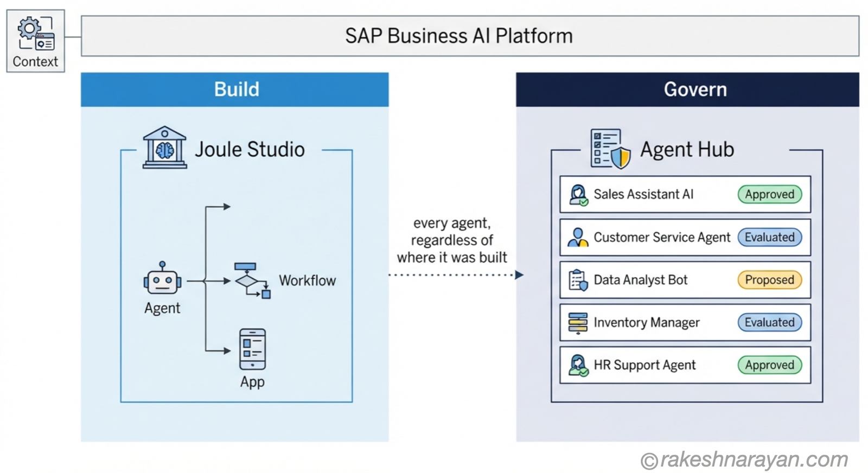Click the Customer Service Agent person icon
This screenshot has height=473, width=868.
point(578,237)
